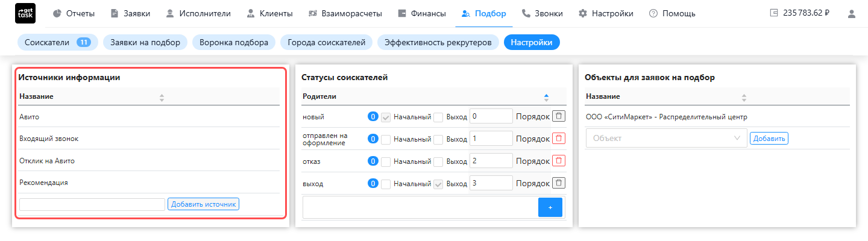The image size is (868, 241).
Task: Go to Исполнители section
Action: coord(200,13)
